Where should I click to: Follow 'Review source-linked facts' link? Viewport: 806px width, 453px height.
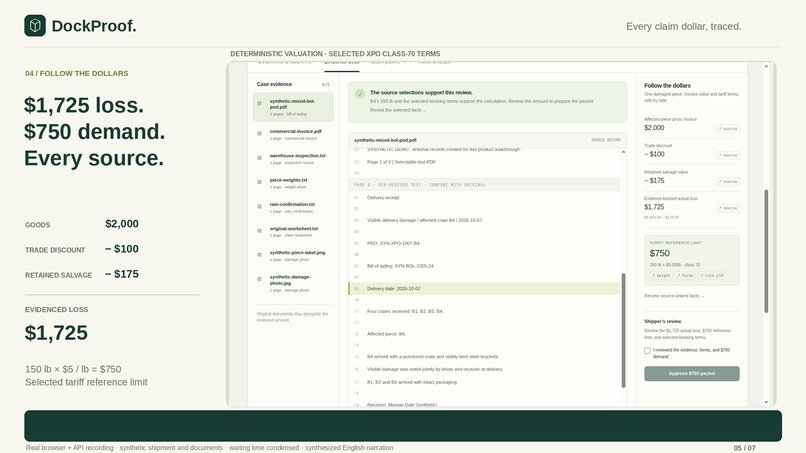coord(674,296)
